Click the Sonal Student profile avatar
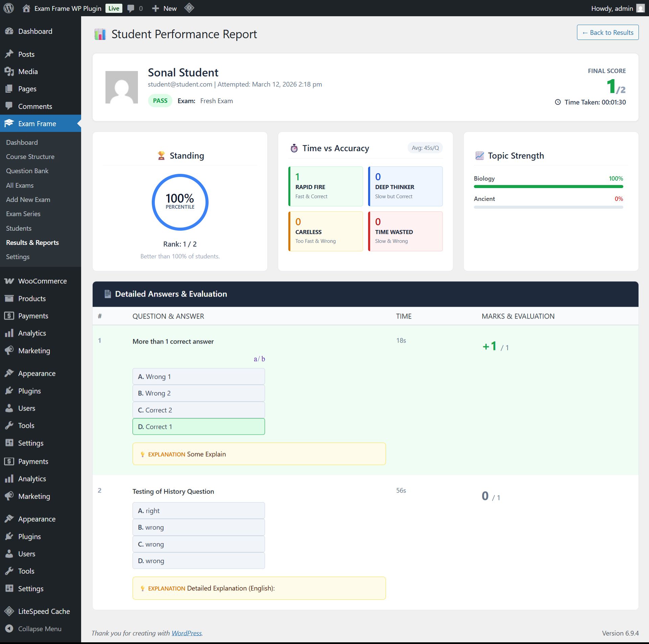Image resolution: width=649 pixels, height=644 pixels. [122, 87]
